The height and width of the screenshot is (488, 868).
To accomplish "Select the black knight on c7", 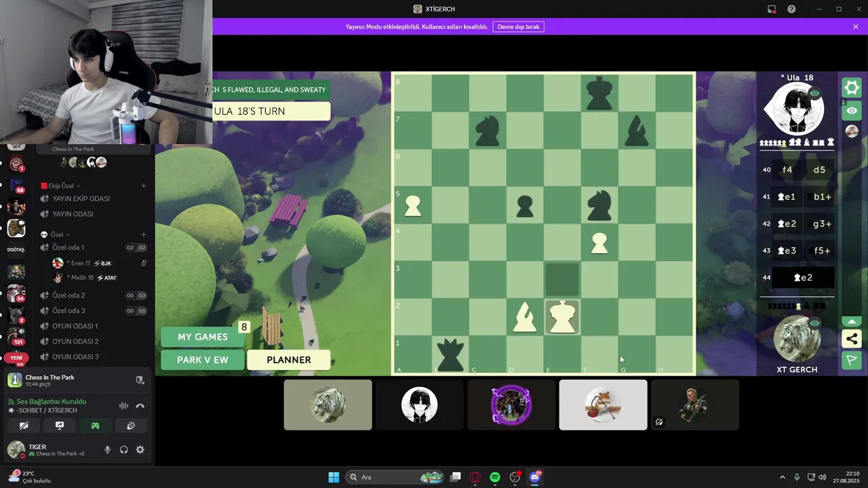I will [488, 130].
